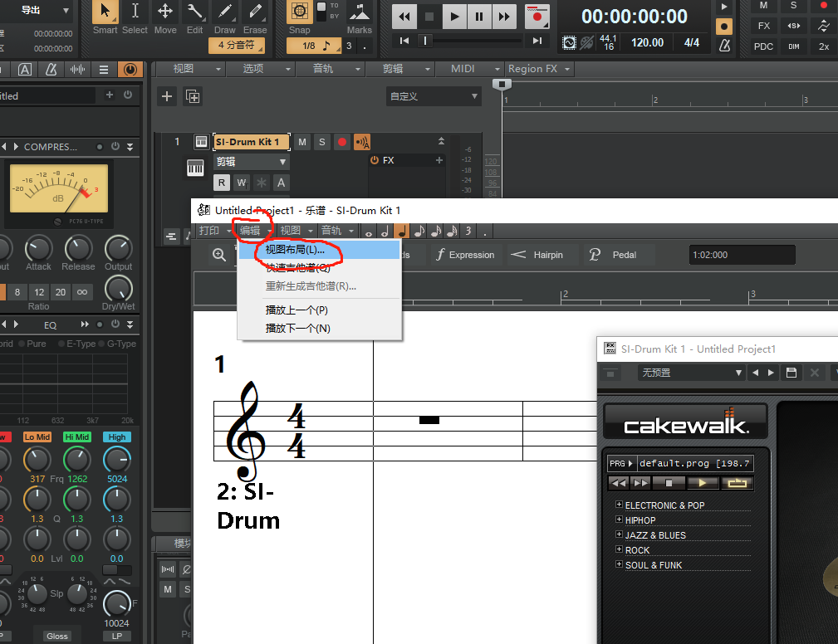Save preset with floppy disk icon
The height and width of the screenshot is (644, 838).
pyautogui.click(x=791, y=373)
